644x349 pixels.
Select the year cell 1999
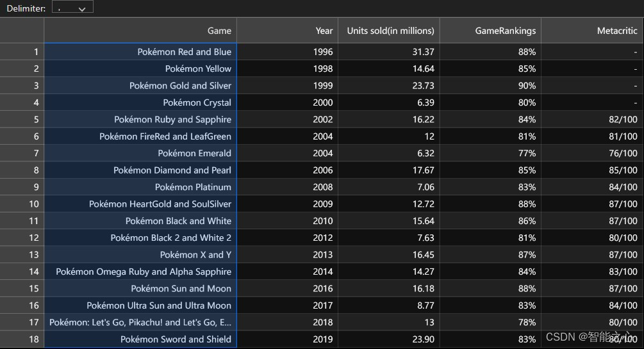[287, 85]
